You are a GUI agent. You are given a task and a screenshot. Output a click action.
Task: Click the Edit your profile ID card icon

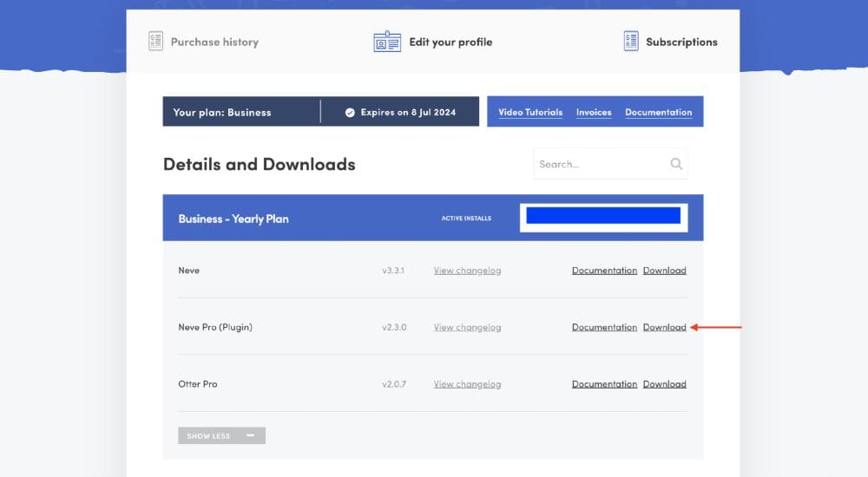(387, 42)
